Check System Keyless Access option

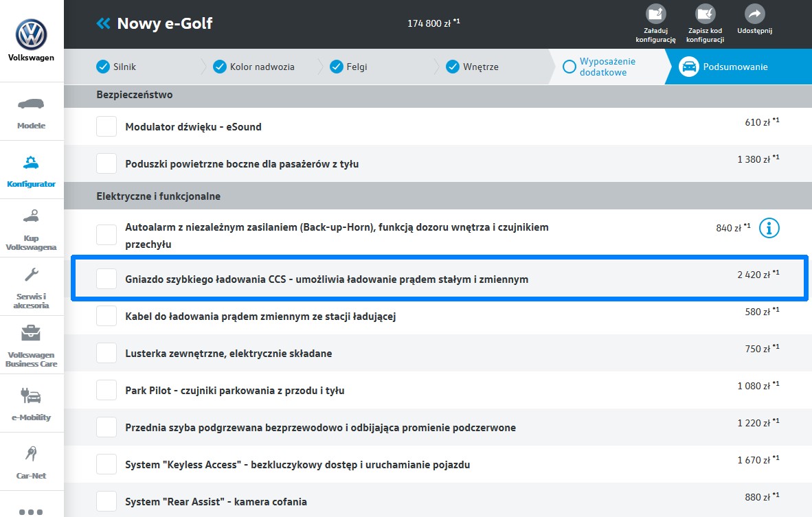(x=106, y=464)
